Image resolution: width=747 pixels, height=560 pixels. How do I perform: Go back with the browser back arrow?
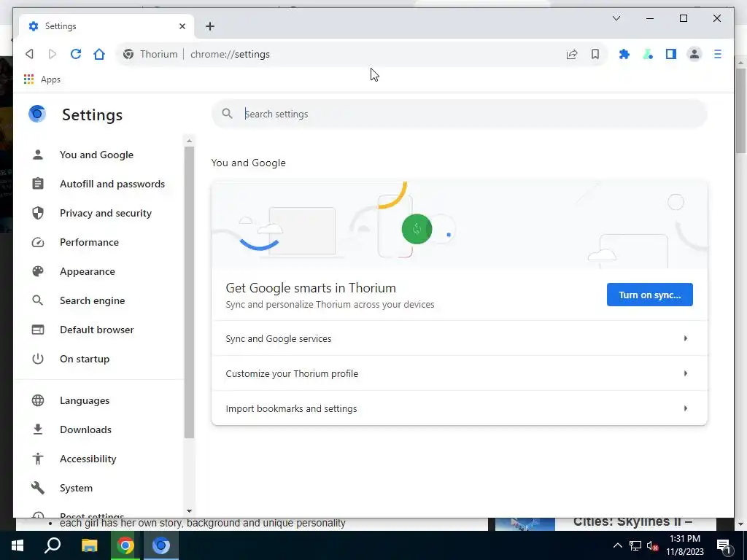[x=29, y=54]
